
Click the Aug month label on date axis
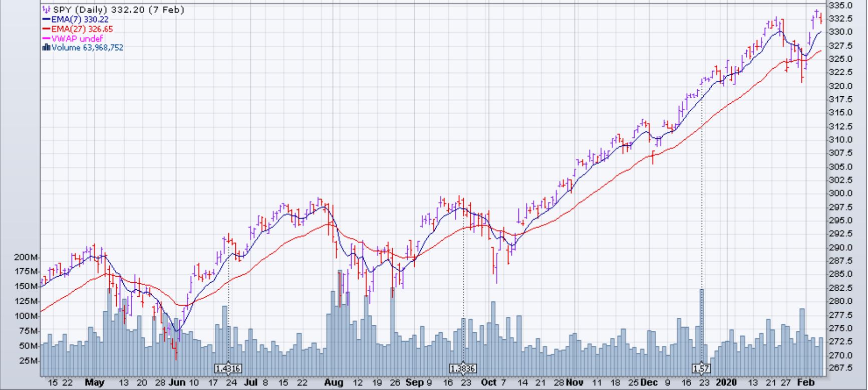click(x=334, y=382)
